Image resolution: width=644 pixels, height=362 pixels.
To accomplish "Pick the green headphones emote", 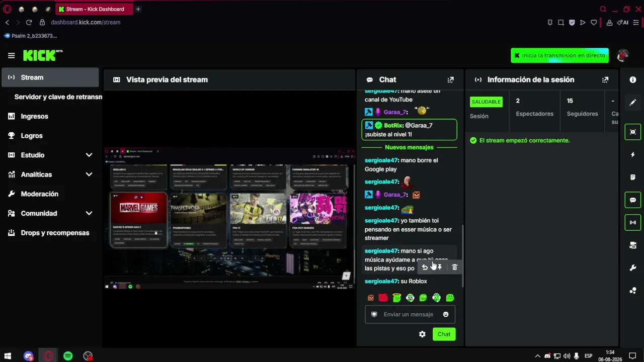I will coord(436,298).
